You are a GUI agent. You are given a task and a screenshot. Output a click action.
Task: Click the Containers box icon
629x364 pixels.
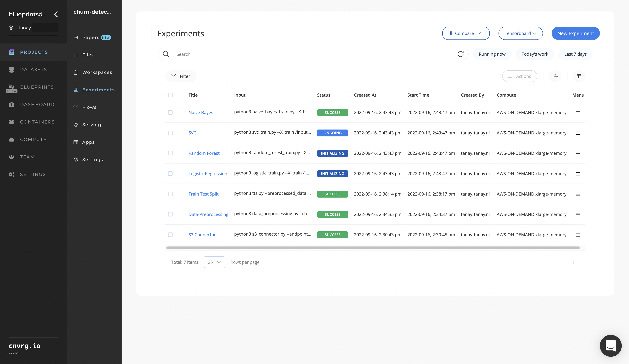(x=11, y=122)
